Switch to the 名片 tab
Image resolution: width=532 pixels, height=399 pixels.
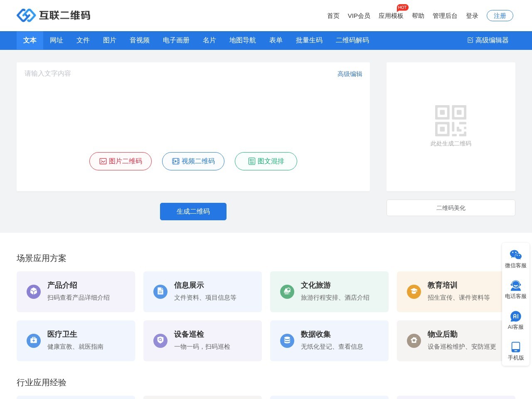(x=209, y=40)
